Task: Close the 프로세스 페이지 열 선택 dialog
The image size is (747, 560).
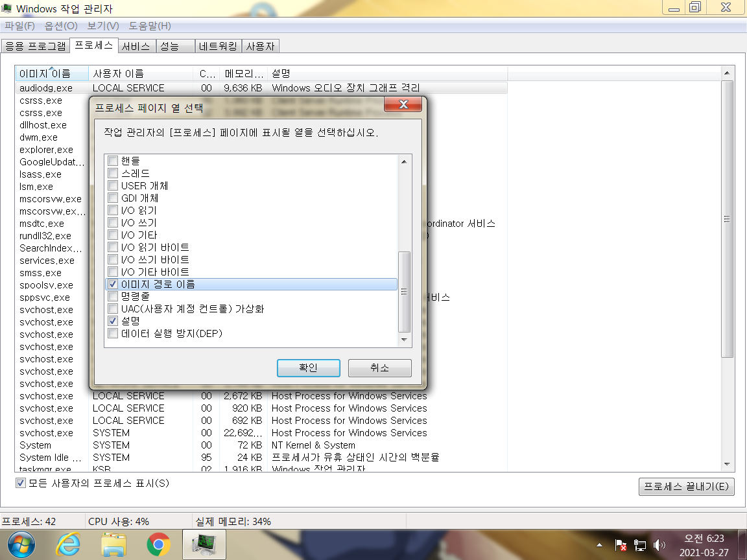Action: pyautogui.click(x=403, y=104)
